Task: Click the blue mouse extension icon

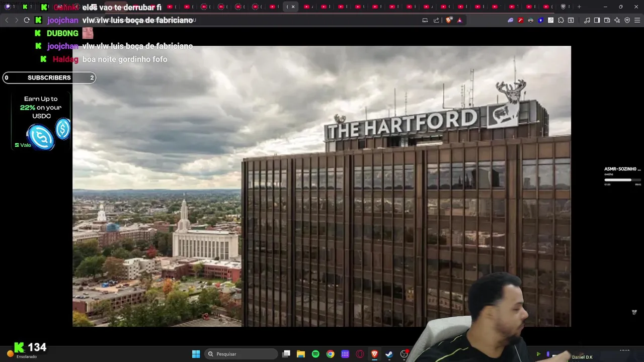Action: [x=541, y=20]
